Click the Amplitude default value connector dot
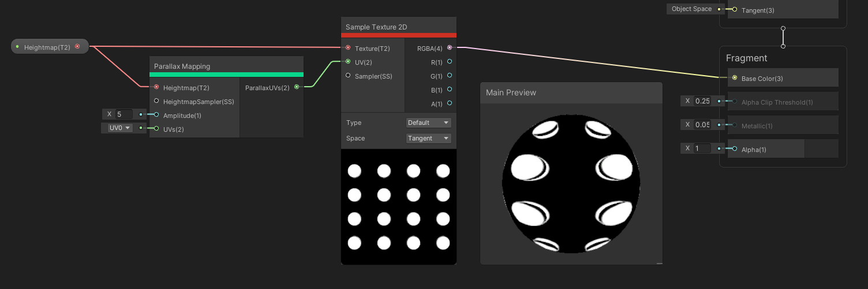This screenshot has width=868, height=289. tap(141, 114)
